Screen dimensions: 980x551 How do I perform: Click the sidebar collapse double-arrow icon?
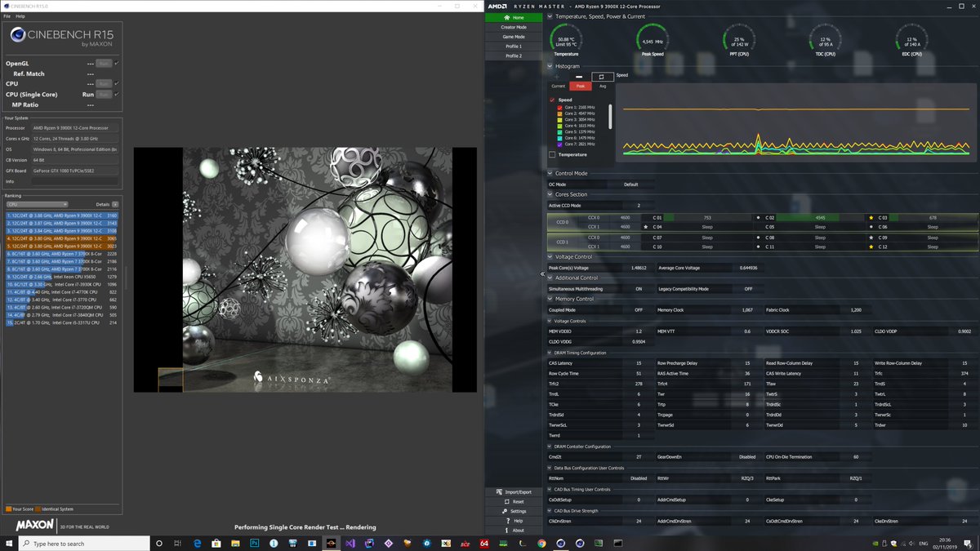point(542,275)
